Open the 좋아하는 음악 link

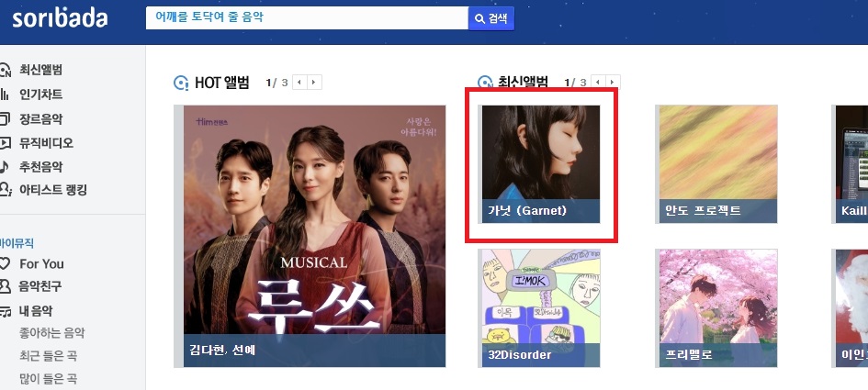(52, 333)
